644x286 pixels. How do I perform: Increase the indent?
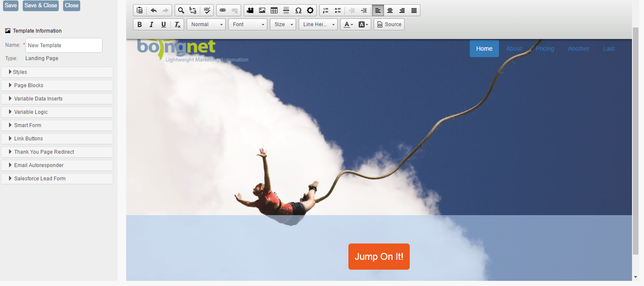364,10
